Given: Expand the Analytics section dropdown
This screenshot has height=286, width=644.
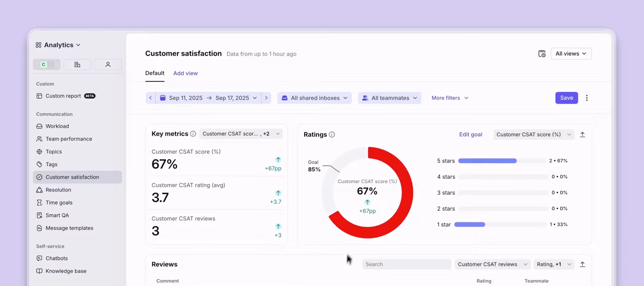Looking at the screenshot, I should (78, 45).
